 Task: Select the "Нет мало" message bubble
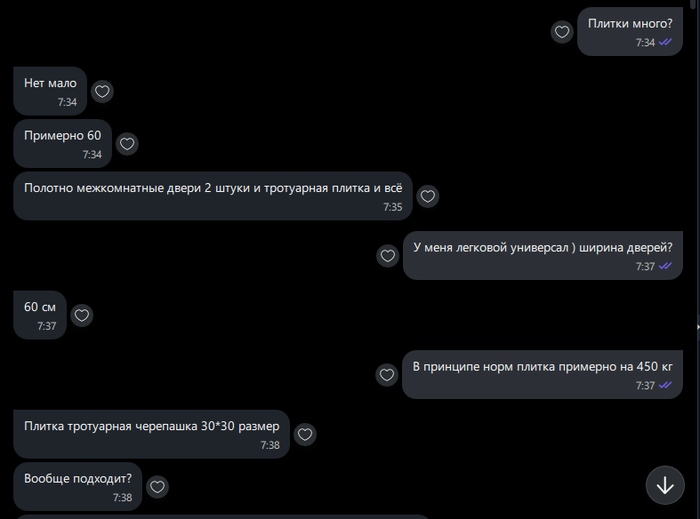(50, 91)
